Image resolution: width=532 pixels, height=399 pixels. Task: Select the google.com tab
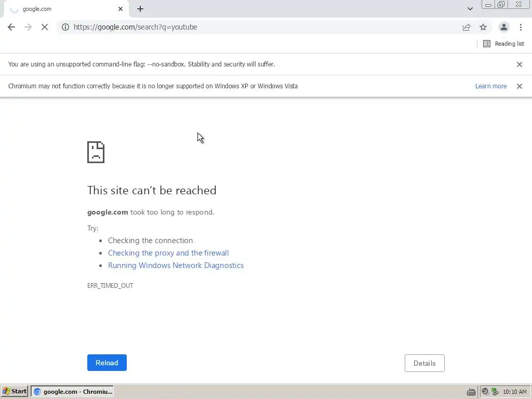pyautogui.click(x=66, y=9)
